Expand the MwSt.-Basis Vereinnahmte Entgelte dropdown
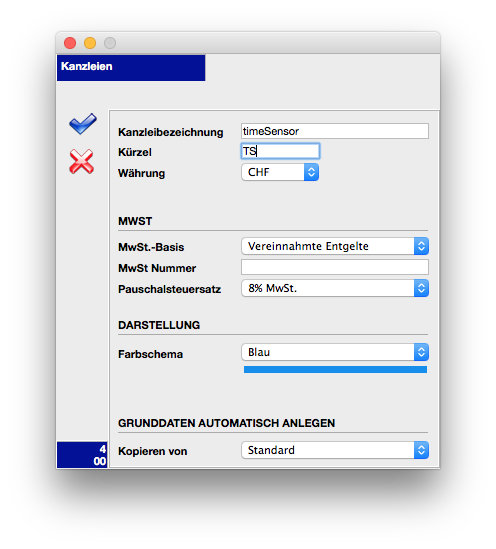Screen dimensions: 496x549 [335, 246]
